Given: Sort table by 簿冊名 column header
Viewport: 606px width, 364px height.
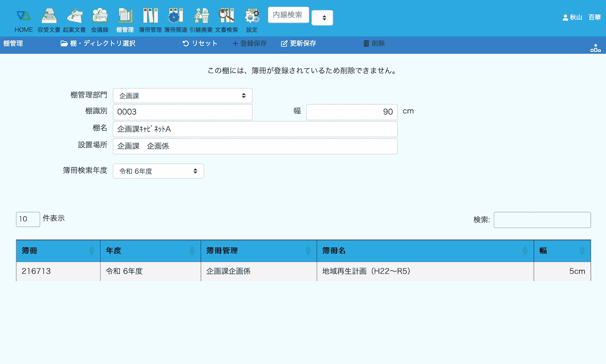Looking at the screenshot, I should click(425, 251).
